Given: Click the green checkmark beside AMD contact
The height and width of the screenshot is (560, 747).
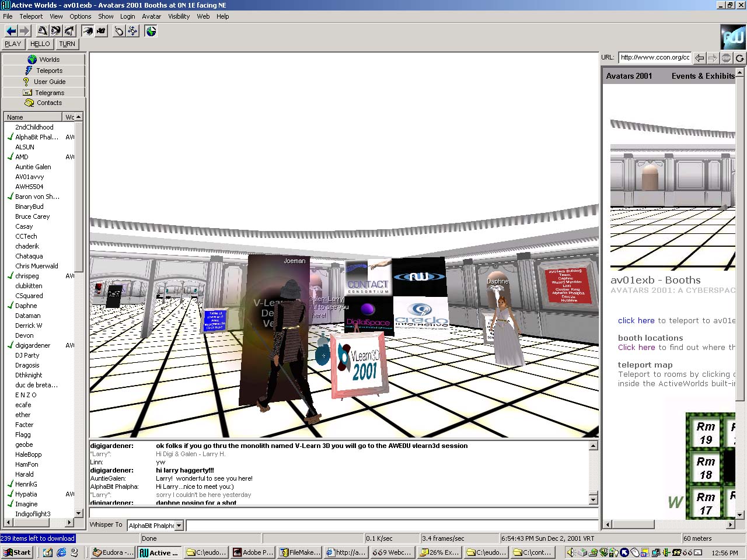Looking at the screenshot, I should coord(10,157).
